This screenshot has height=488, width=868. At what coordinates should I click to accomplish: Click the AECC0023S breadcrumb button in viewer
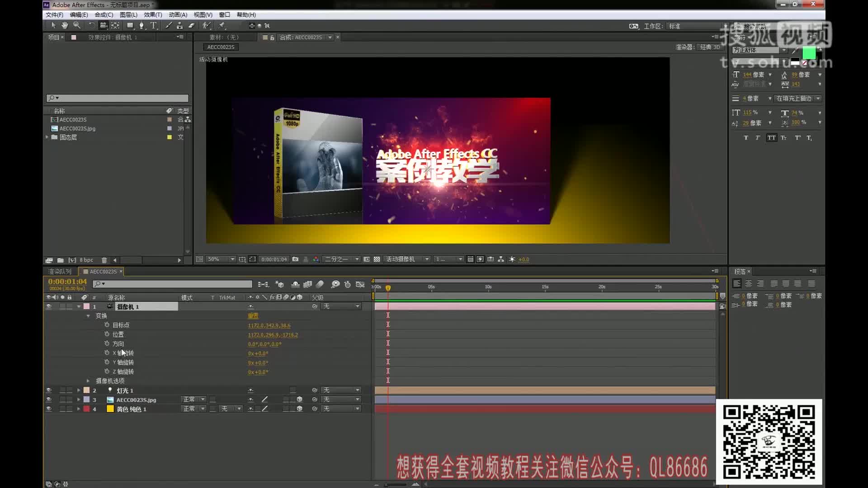(221, 47)
